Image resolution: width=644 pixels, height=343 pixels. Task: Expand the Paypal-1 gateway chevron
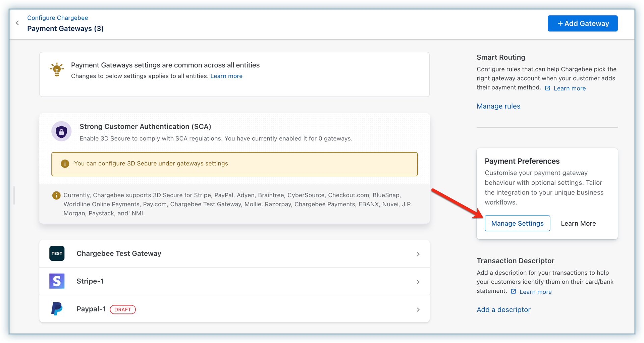tap(418, 309)
